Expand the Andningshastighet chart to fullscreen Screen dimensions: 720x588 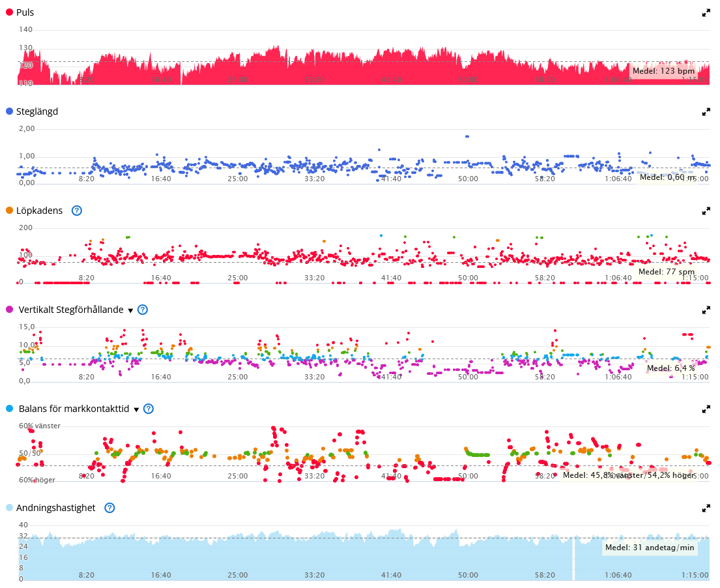[706, 508]
